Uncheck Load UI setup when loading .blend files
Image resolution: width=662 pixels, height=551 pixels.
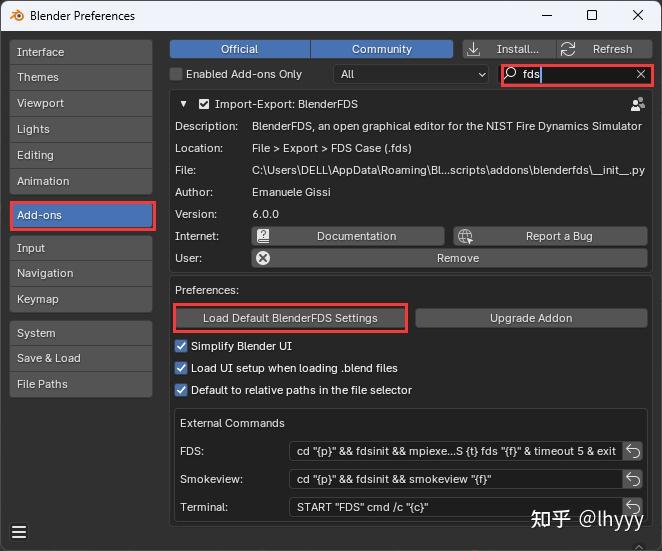[x=182, y=368]
